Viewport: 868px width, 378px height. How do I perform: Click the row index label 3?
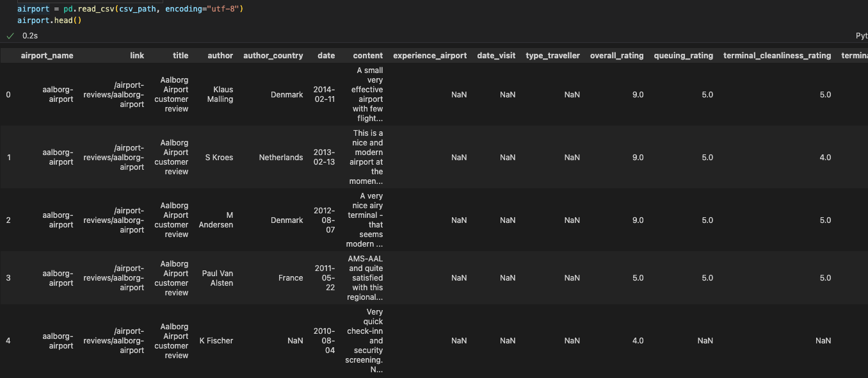pyautogui.click(x=8, y=277)
